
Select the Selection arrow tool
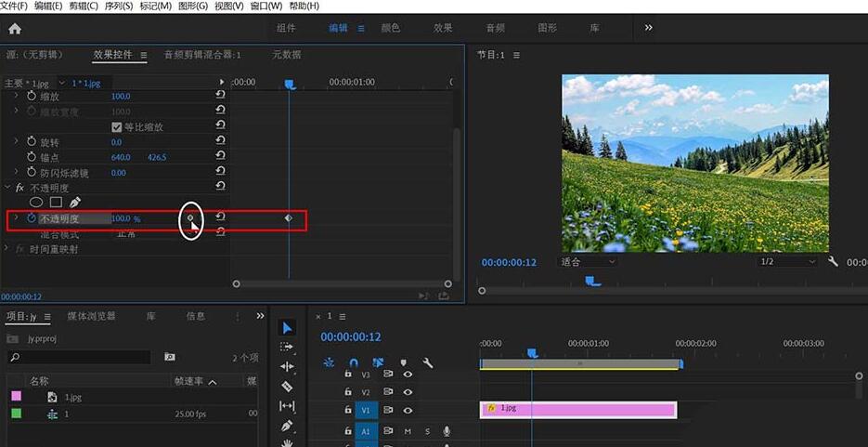pos(287,328)
